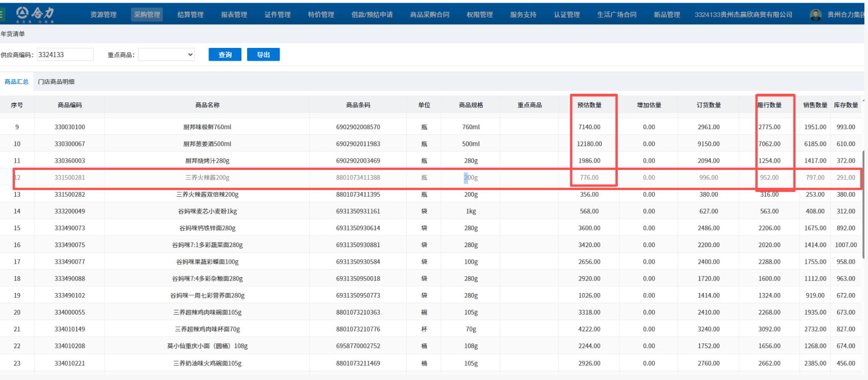
Task: Open the 新品管理 menu
Action: (x=667, y=15)
